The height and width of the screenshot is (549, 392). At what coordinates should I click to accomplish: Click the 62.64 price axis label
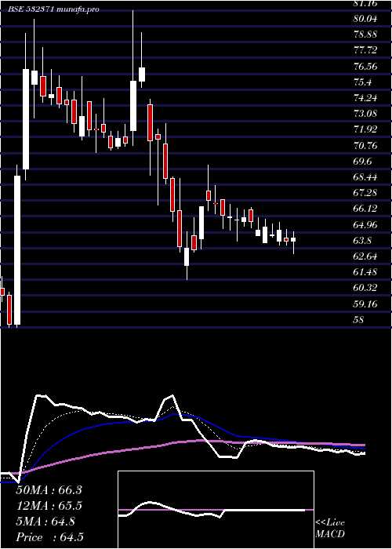(365, 256)
